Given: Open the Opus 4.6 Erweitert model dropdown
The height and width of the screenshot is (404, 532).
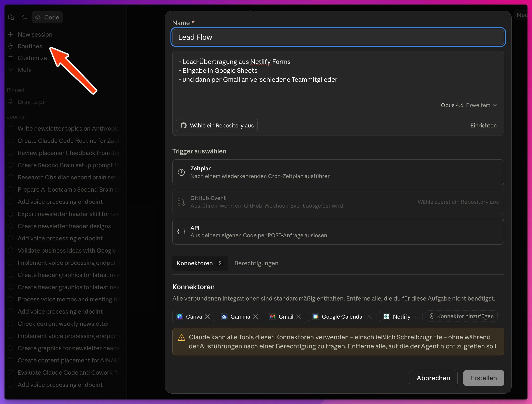Looking at the screenshot, I should point(469,105).
